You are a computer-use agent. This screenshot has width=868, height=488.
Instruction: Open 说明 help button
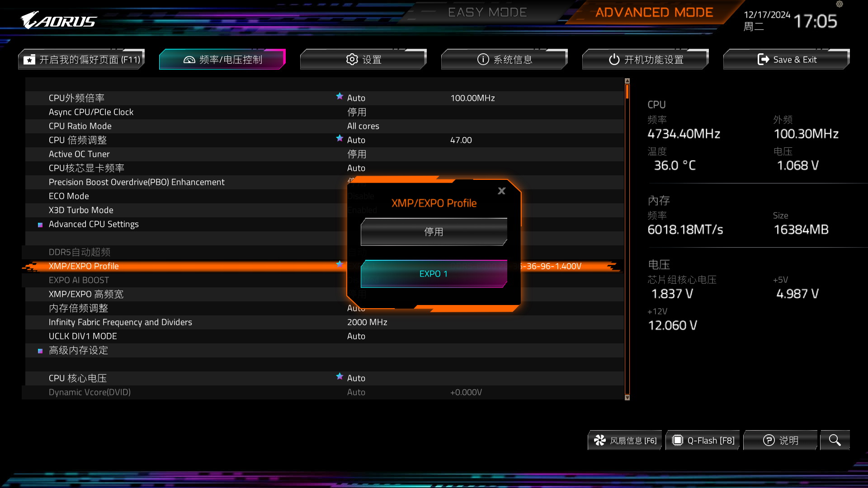coord(781,440)
